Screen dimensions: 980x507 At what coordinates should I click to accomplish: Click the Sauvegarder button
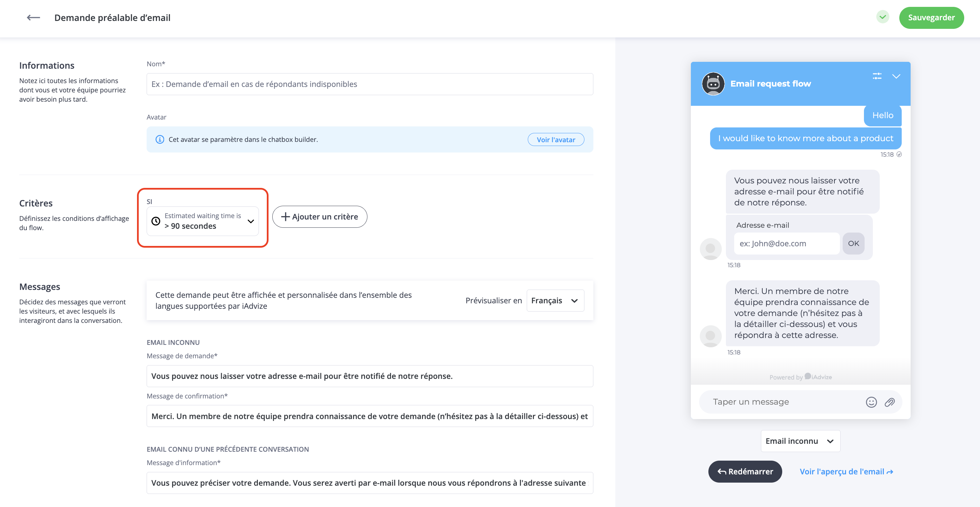(x=931, y=18)
